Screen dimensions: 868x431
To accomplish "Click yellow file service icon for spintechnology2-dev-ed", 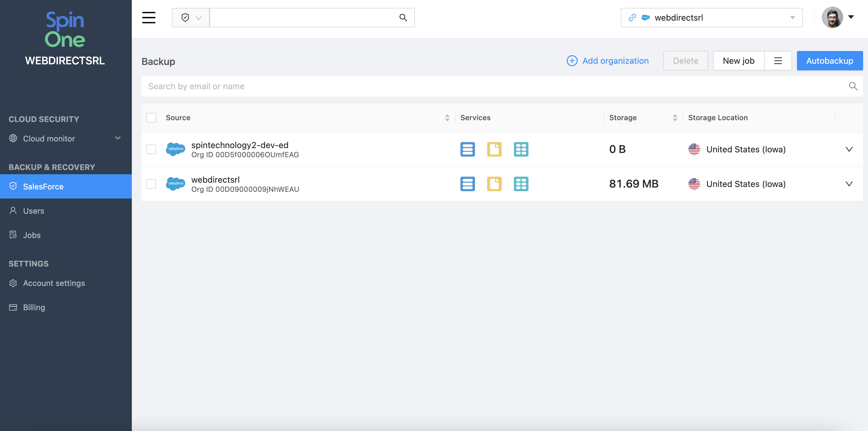I will pyautogui.click(x=494, y=149).
